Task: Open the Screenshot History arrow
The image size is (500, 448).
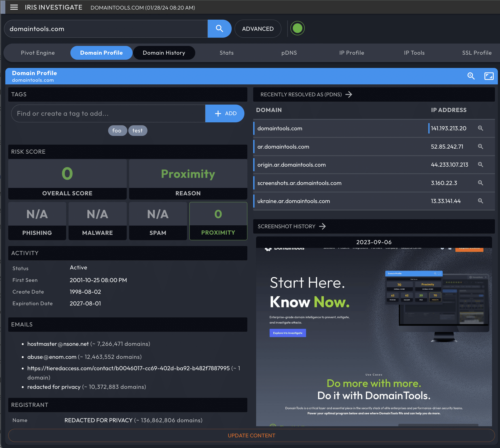Action: point(322,226)
